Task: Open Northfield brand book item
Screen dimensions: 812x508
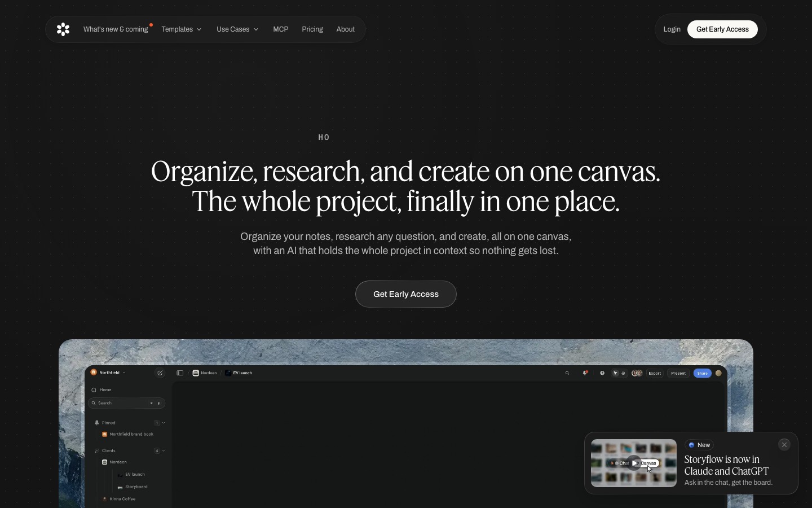Action: pyautogui.click(x=127, y=435)
